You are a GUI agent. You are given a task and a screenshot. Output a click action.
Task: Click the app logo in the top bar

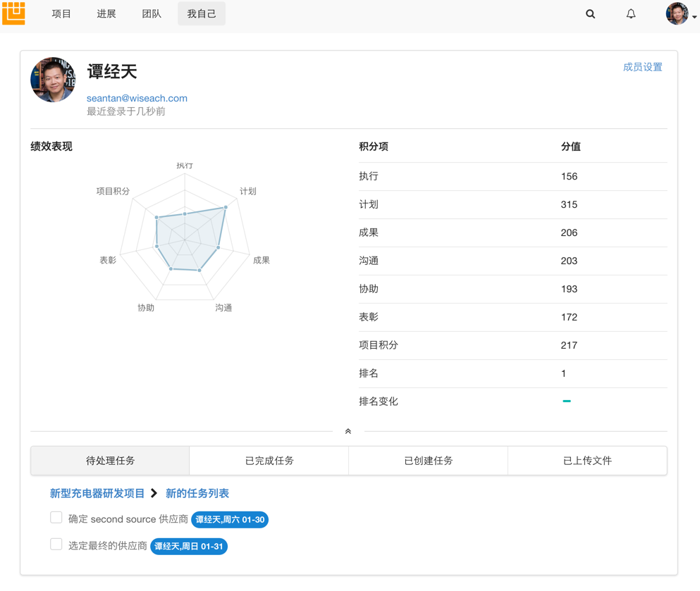tap(15, 13)
